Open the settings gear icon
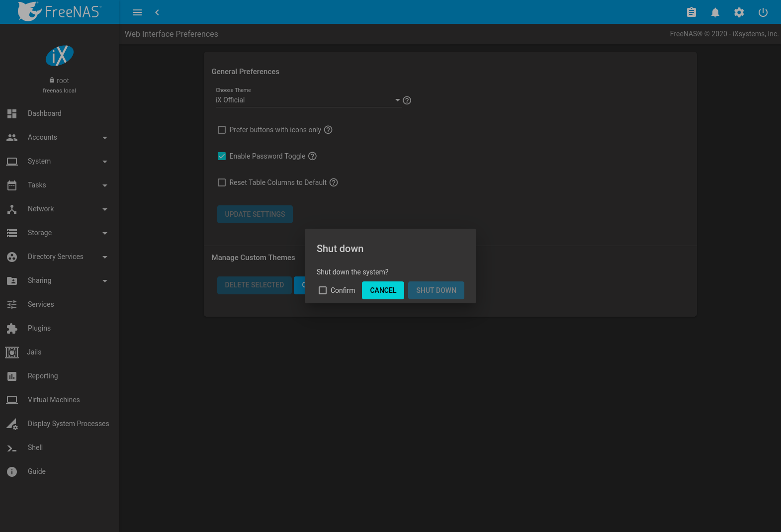This screenshot has width=781, height=532. (739, 12)
